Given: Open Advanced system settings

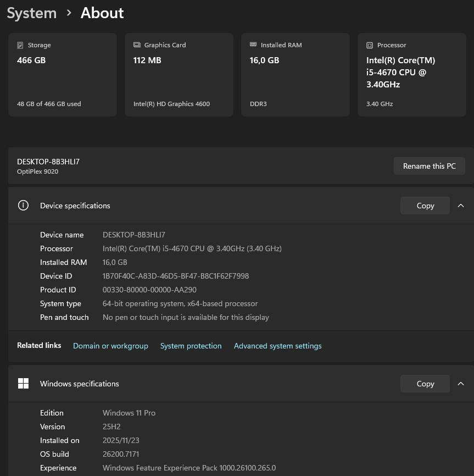Looking at the screenshot, I should tap(277, 346).
